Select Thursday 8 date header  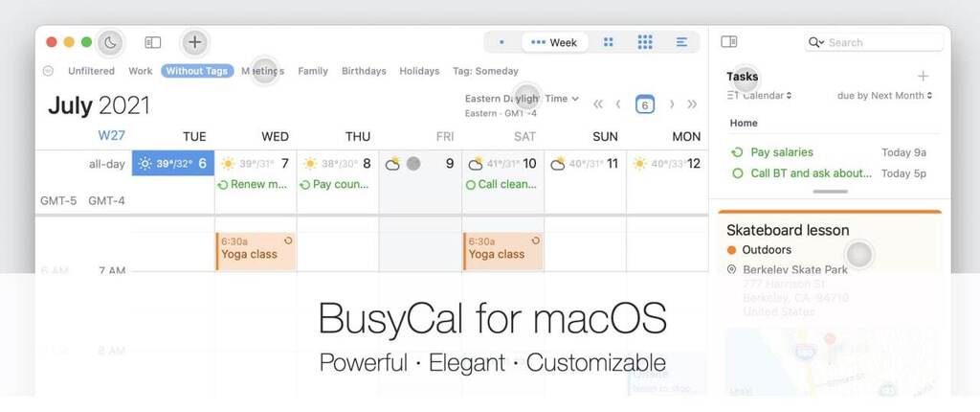(338, 164)
